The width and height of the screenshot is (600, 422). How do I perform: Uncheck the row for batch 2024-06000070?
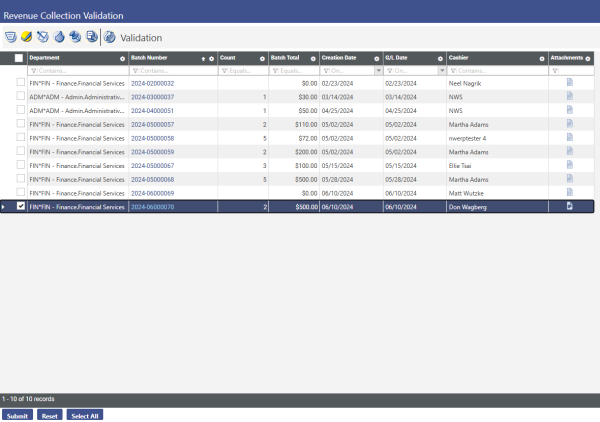click(21, 206)
